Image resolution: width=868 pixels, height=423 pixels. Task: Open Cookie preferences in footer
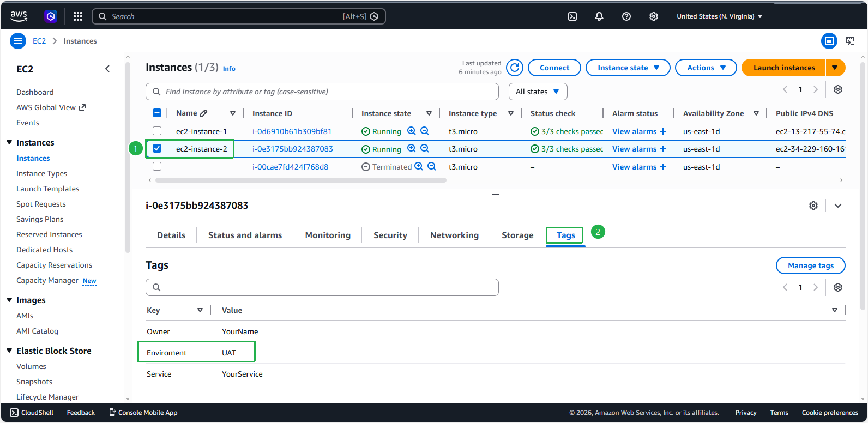(830, 413)
